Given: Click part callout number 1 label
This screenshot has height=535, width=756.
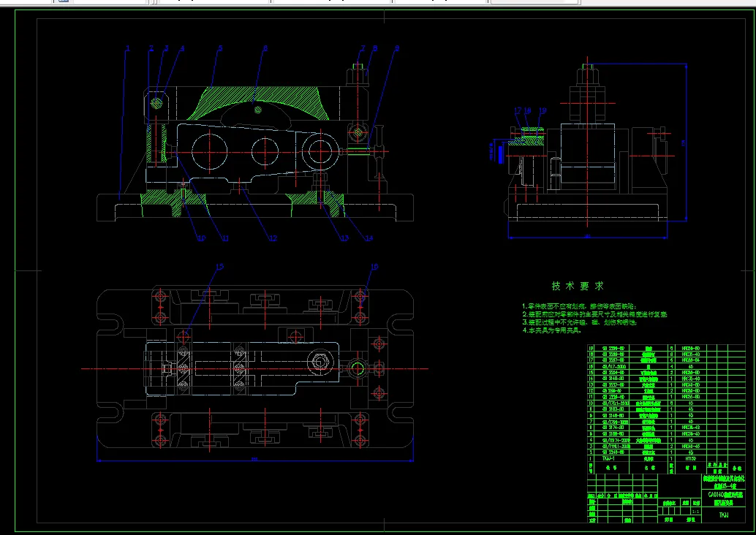Looking at the screenshot, I should [x=126, y=49].
